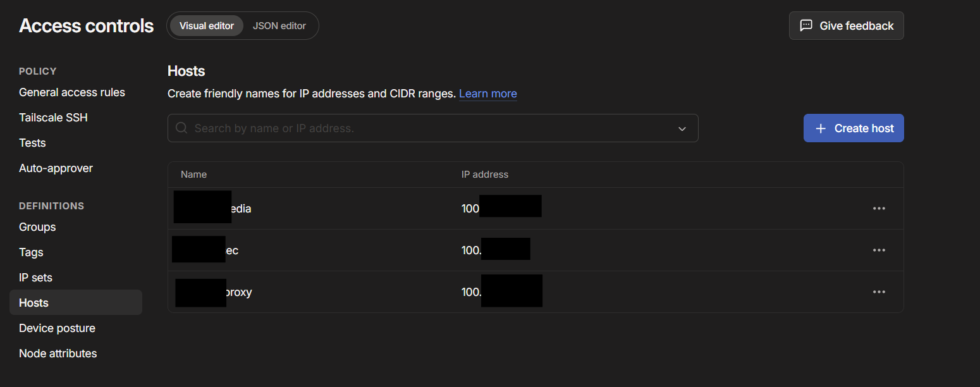Click the magnifier icon in the search box

(x=181, y=128)
